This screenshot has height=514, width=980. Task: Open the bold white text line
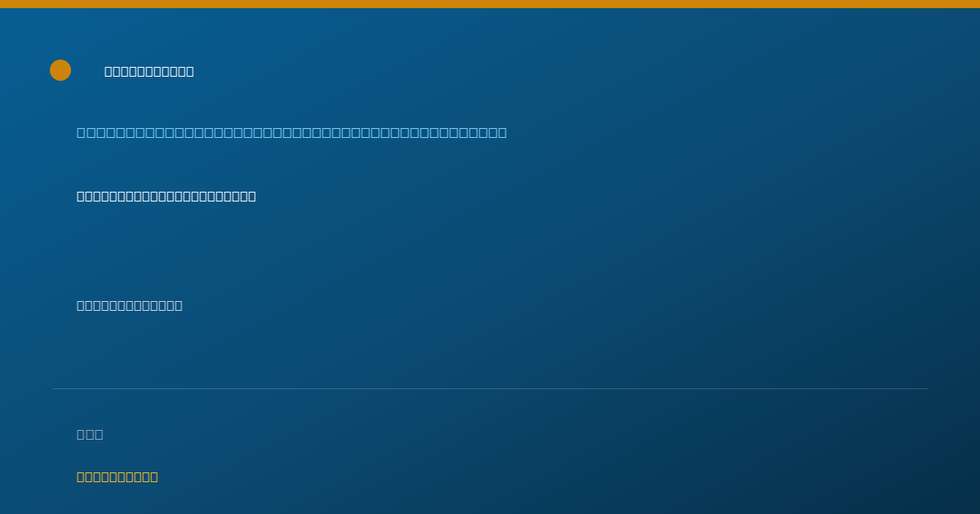tap(167, 196)
